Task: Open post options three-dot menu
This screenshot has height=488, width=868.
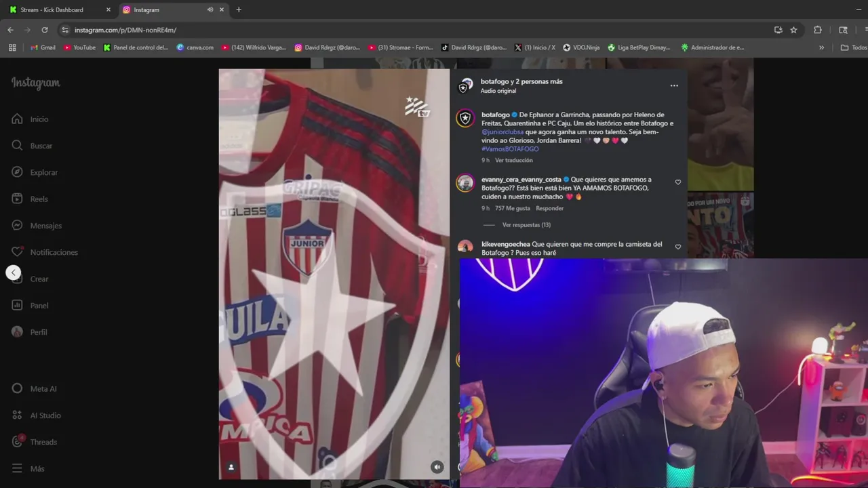Action: coord(674,86)
